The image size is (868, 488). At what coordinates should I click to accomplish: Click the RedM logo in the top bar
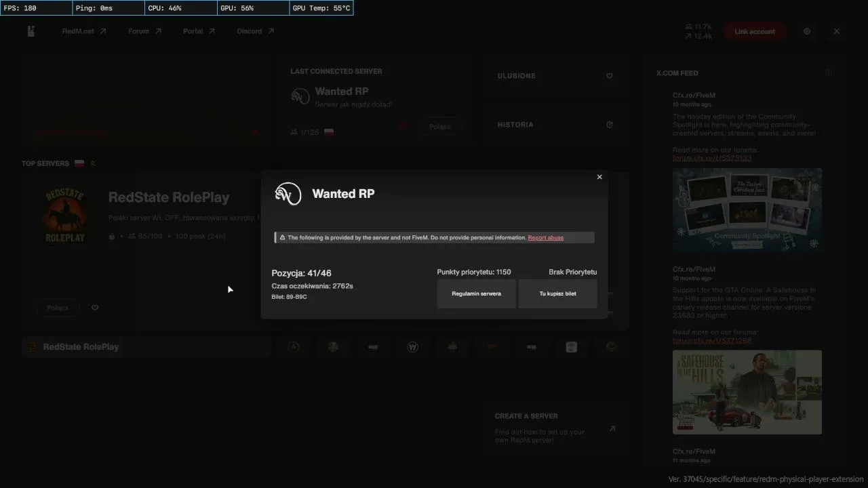click(31, 31)
